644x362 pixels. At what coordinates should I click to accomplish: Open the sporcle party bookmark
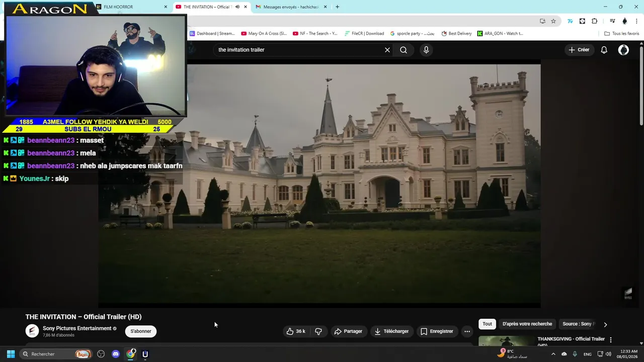412,34
